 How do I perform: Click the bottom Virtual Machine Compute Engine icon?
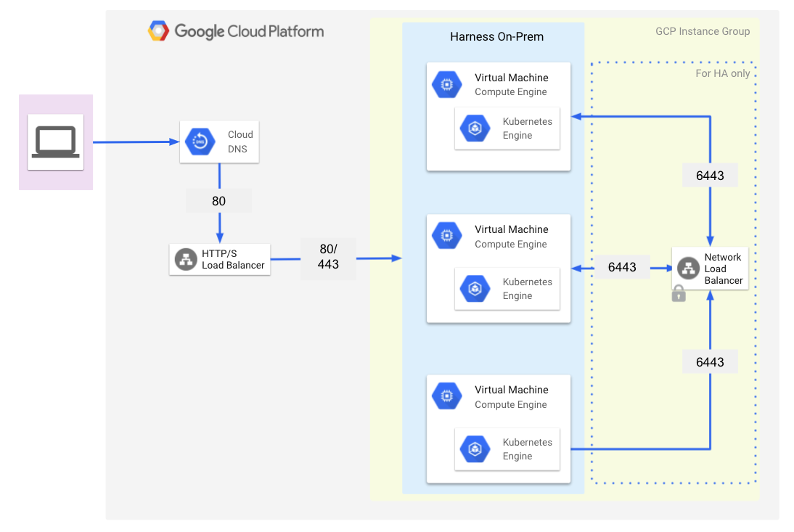pos(446,396)
